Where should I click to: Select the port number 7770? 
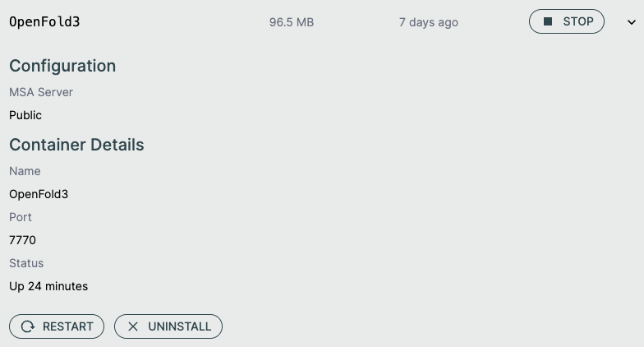pyautogui.click(x=23, y=240)
